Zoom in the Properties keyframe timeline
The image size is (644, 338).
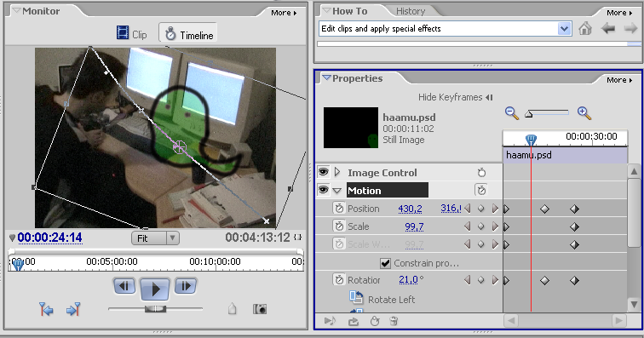[x=584, y=113]
